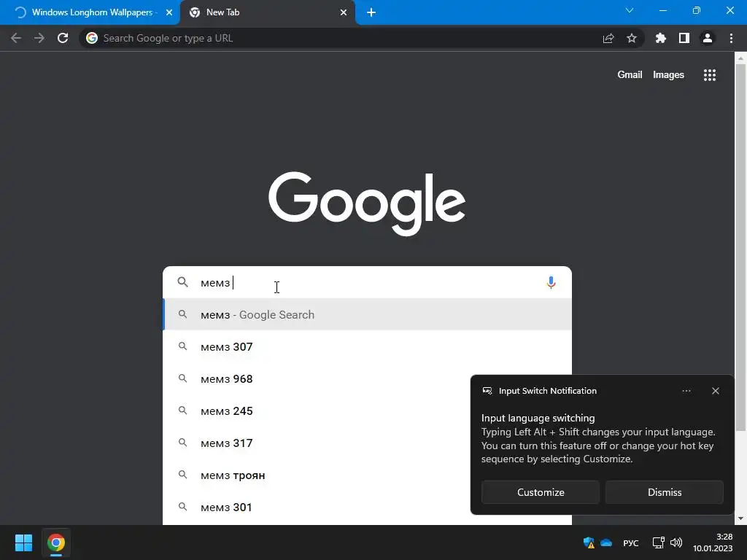747x560 pixels.
Task: Pick the 'мемз 245' suggestion
Action: click(317, 411)
